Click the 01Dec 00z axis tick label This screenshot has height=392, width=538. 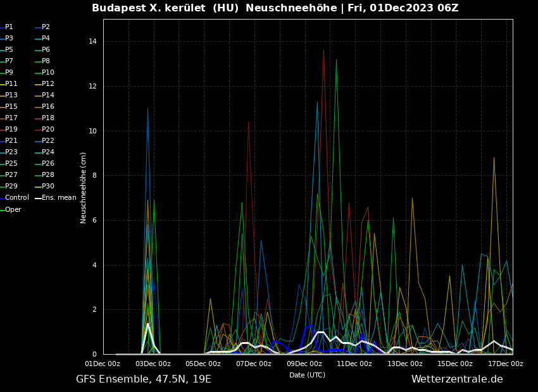click(103, 364)
